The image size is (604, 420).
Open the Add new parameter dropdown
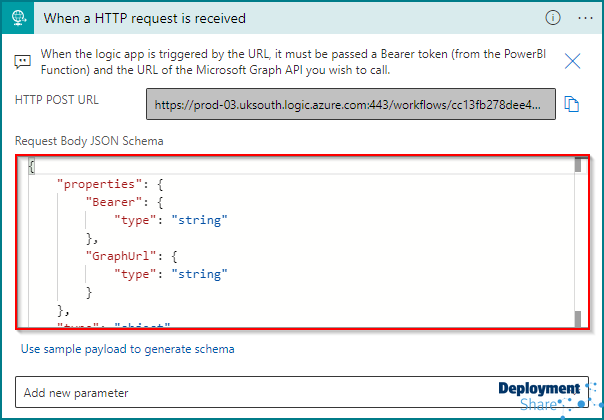pos(302,392)
